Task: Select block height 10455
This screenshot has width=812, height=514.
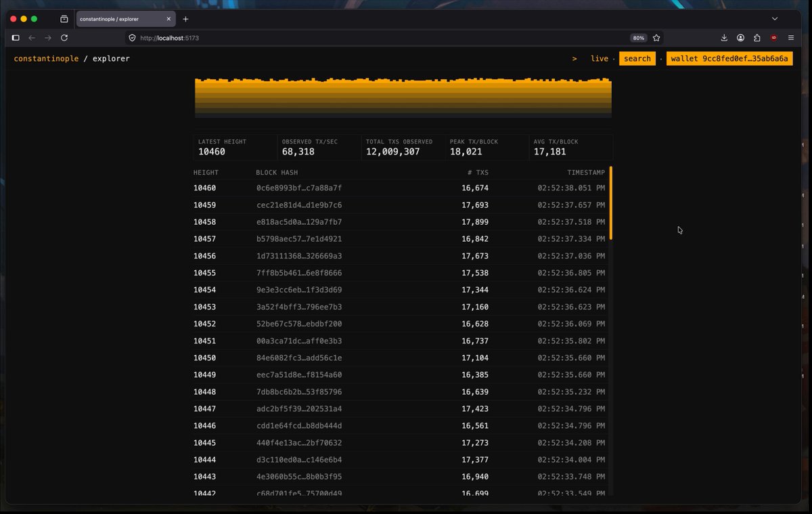Action: [204, 273]
